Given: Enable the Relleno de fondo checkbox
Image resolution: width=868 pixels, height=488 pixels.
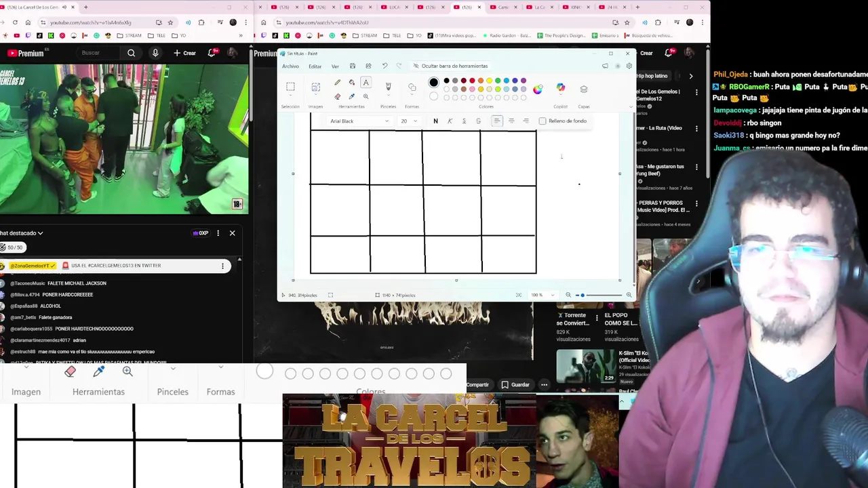Looking at the screenshot, I should (x=542, y=121).
